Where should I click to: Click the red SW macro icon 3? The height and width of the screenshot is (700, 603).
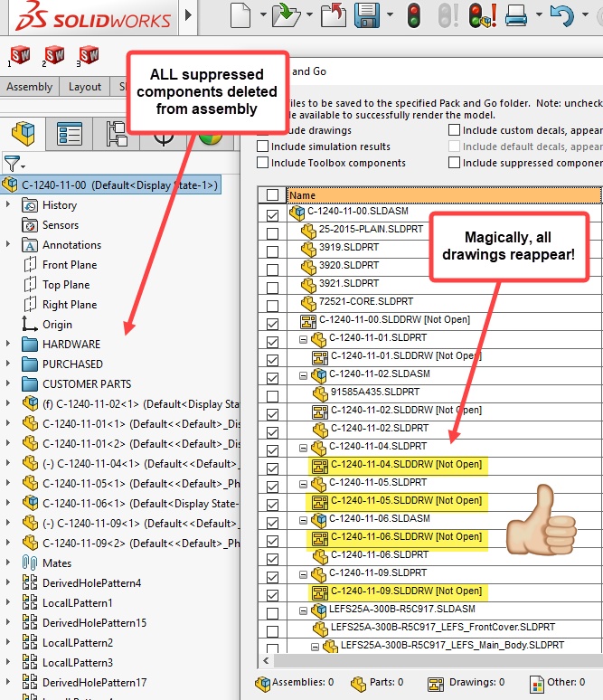point(88,56)
